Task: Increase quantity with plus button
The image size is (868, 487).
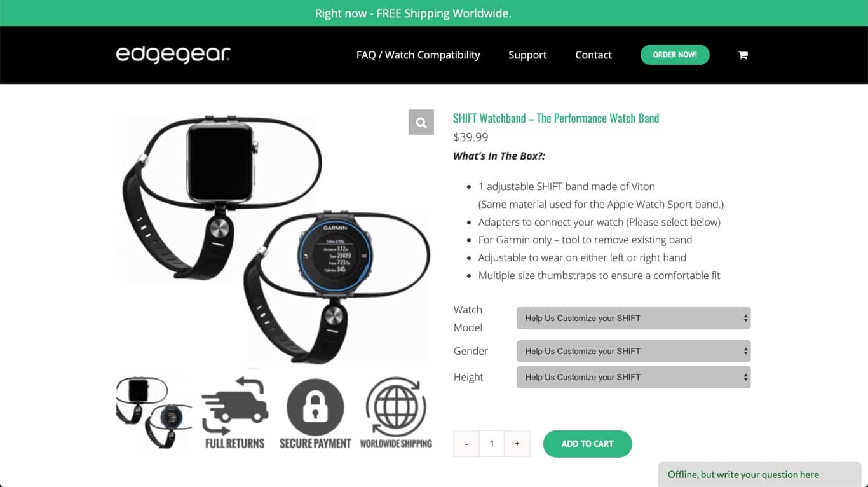Action: (517, 444)
